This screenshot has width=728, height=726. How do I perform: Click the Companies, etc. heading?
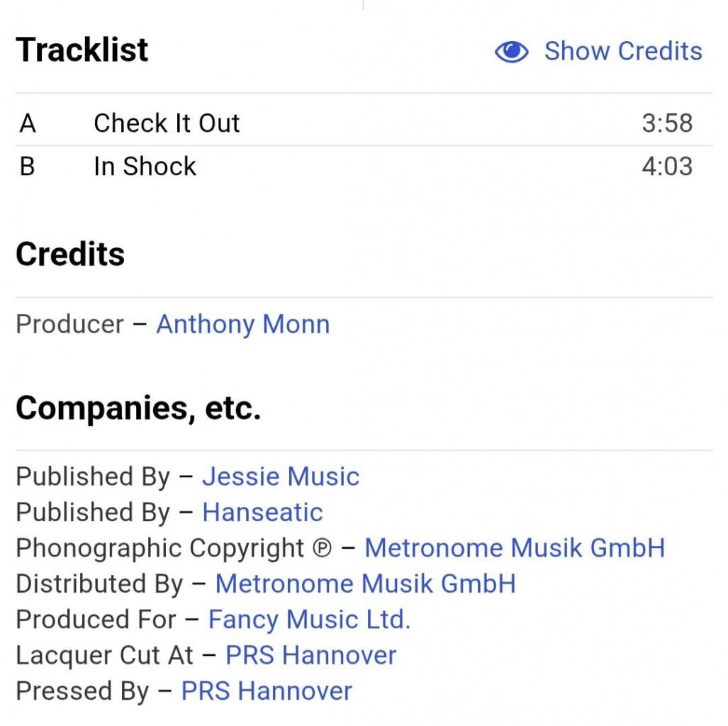click(x=138, y=408)
